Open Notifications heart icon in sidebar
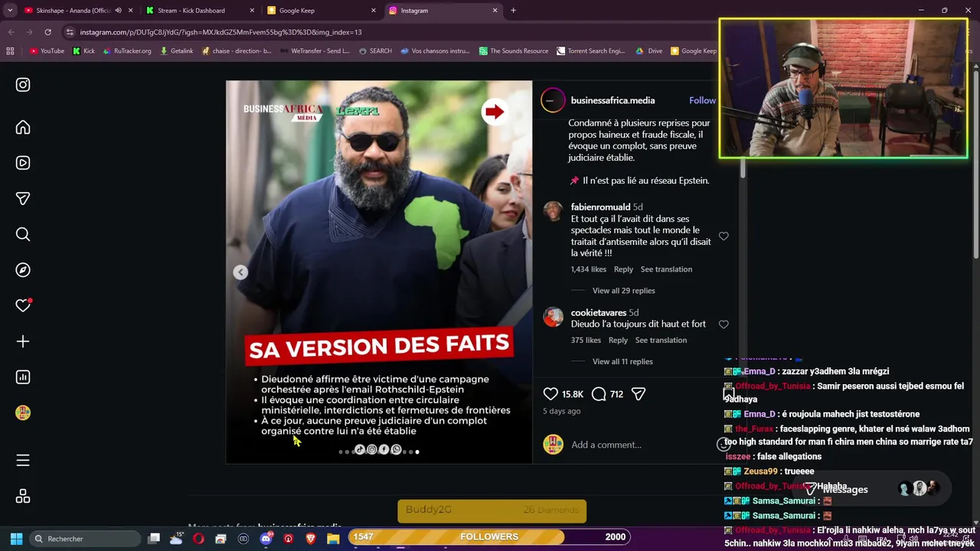Image resolution: width=980 pixels, height=551 pixels. tap(23, 305)
